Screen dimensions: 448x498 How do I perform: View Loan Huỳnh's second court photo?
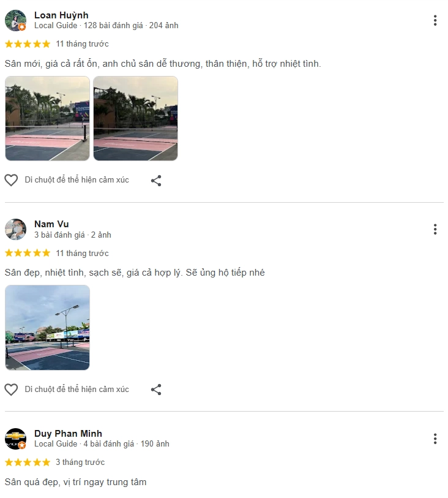click(135, 118)
